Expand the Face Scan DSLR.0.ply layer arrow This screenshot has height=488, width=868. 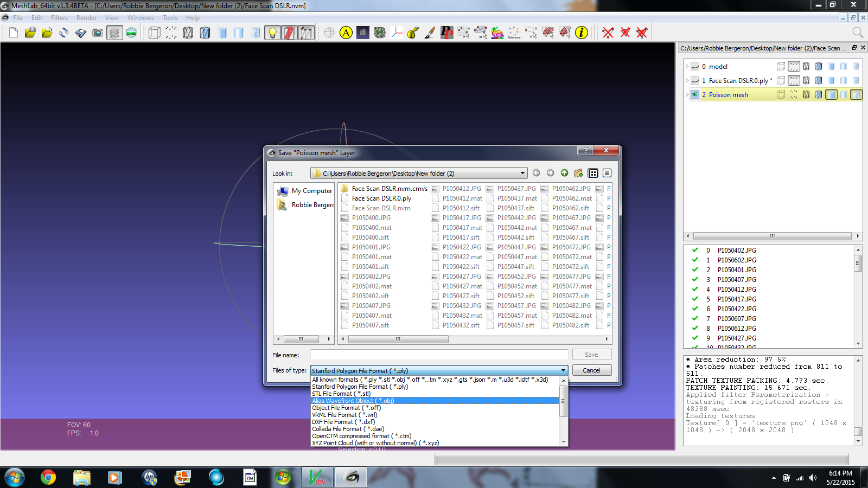tap(687, 80)
